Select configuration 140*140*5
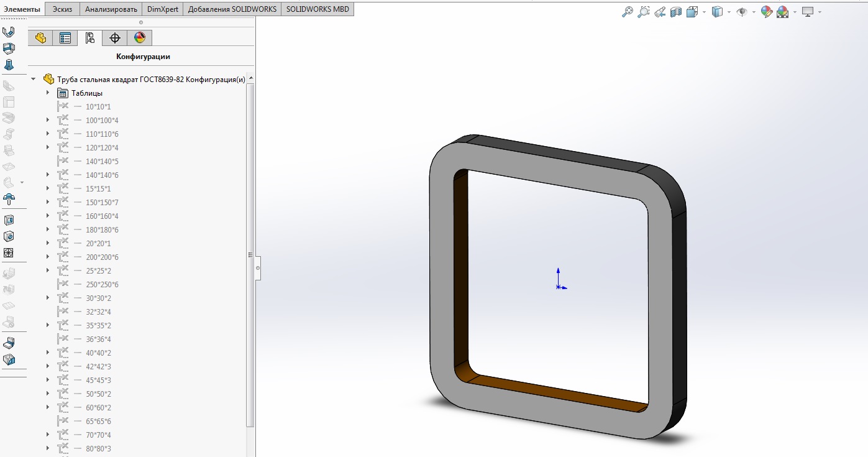The width and height of the screenshot is (868, 457). click(x=102, y=161)
